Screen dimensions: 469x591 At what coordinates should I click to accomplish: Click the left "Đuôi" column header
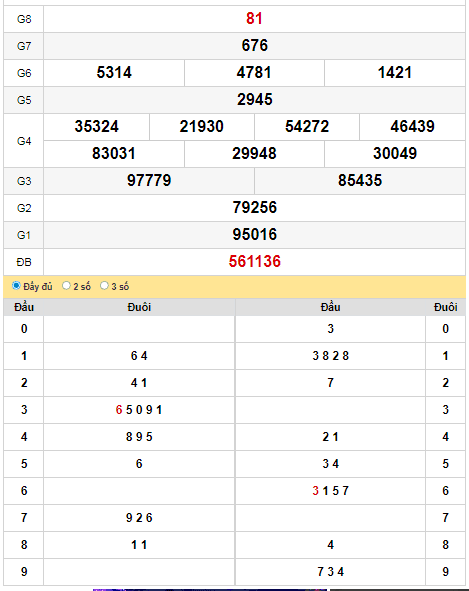click(x=139, y=307)
